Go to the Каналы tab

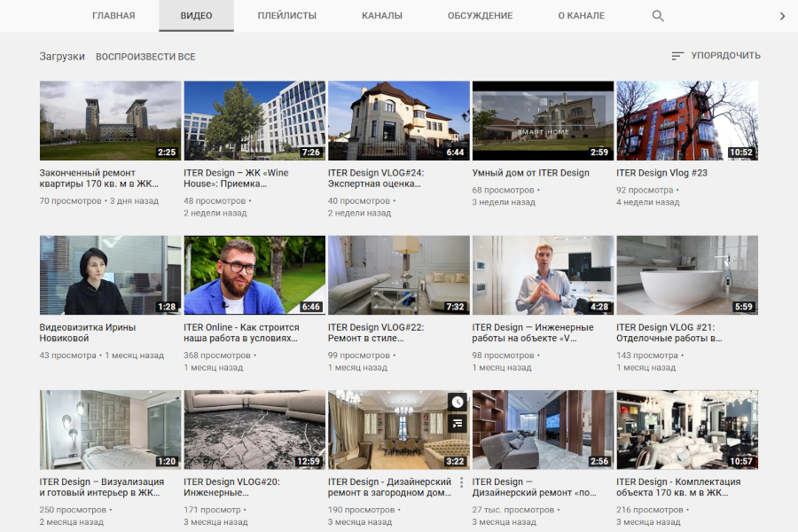coord(381,16)
